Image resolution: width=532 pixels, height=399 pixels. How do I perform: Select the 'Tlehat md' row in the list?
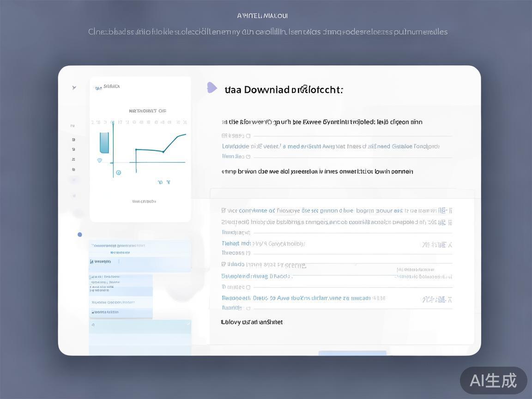point(263,243)
